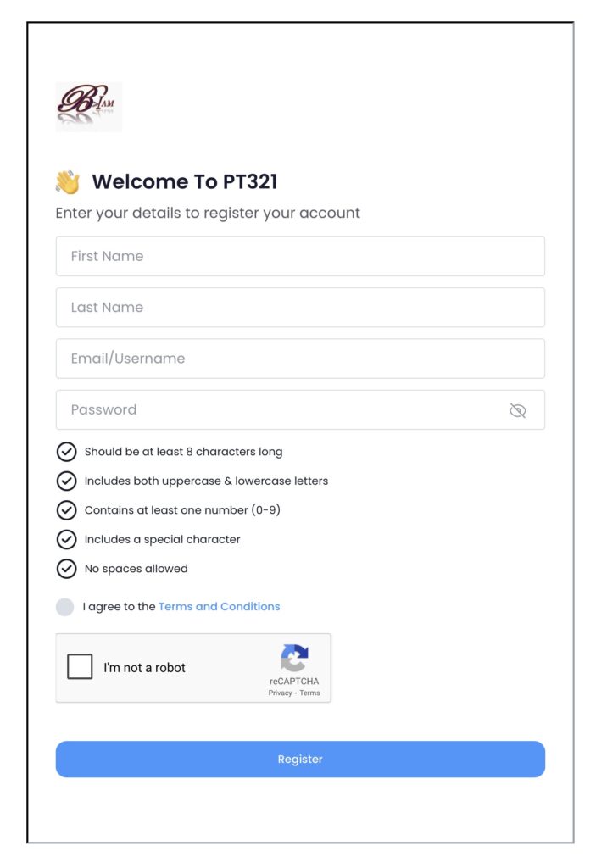The height and width of the screenshot is (868, 596).
Task: Select the Password input field
Action: [x=280, y=410]
